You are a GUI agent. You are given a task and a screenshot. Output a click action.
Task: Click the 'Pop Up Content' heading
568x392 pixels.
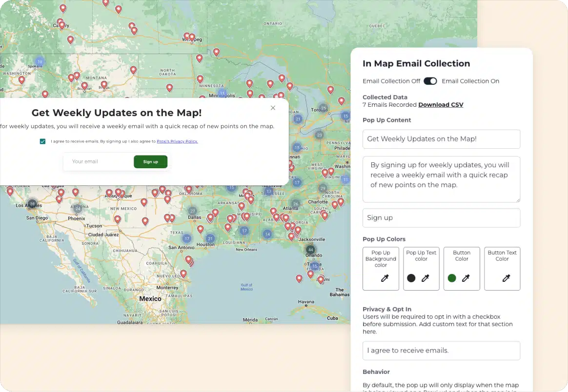click(x=386, y=120)
